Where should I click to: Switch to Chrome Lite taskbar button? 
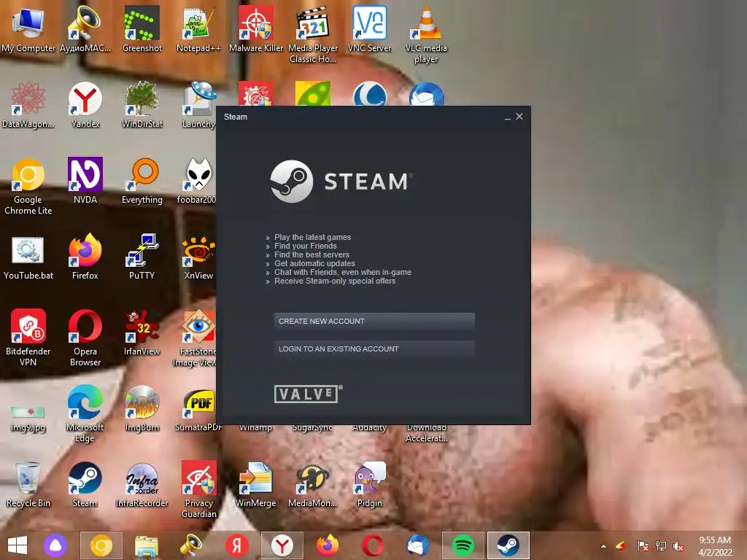pyautogui.click(x=101, y=545)
